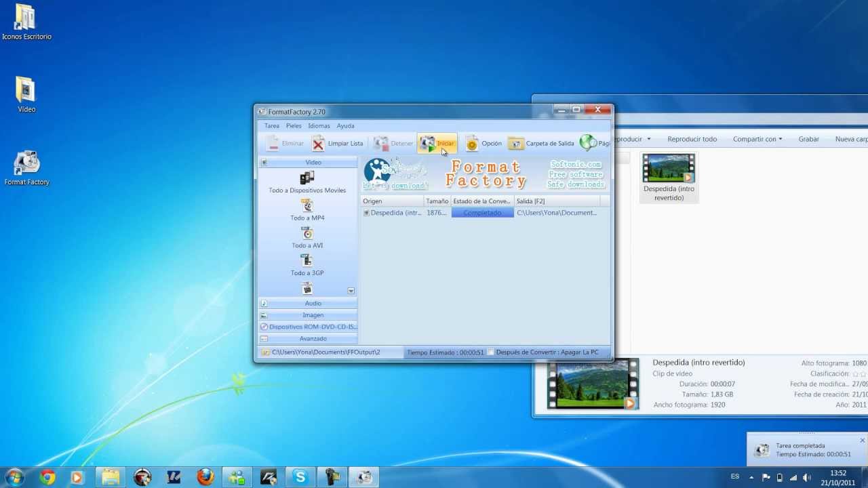The width and height of the screenshot is (868, 488).
Task: Click the Salida [F2] column header
Action: point(557,201)
